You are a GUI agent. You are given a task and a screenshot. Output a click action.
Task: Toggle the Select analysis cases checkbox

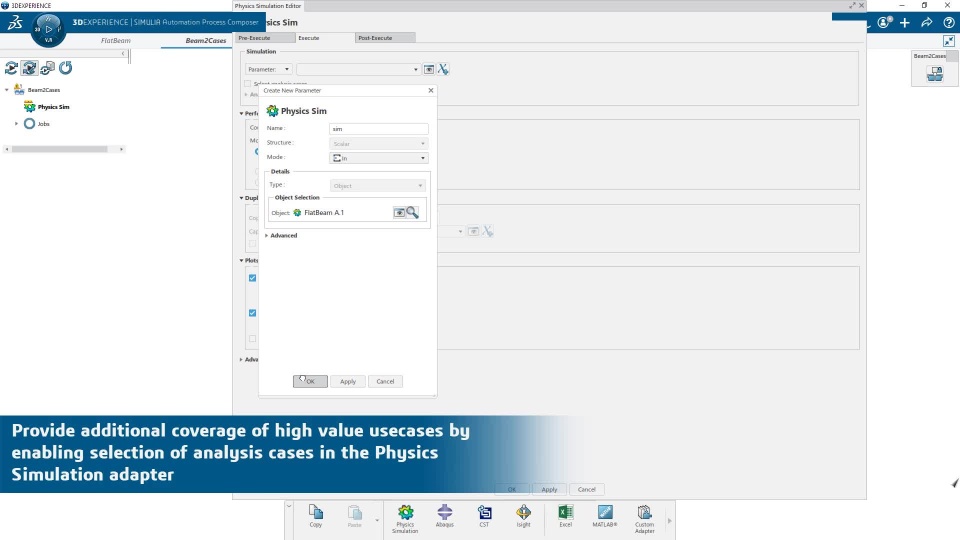point(248,83)
